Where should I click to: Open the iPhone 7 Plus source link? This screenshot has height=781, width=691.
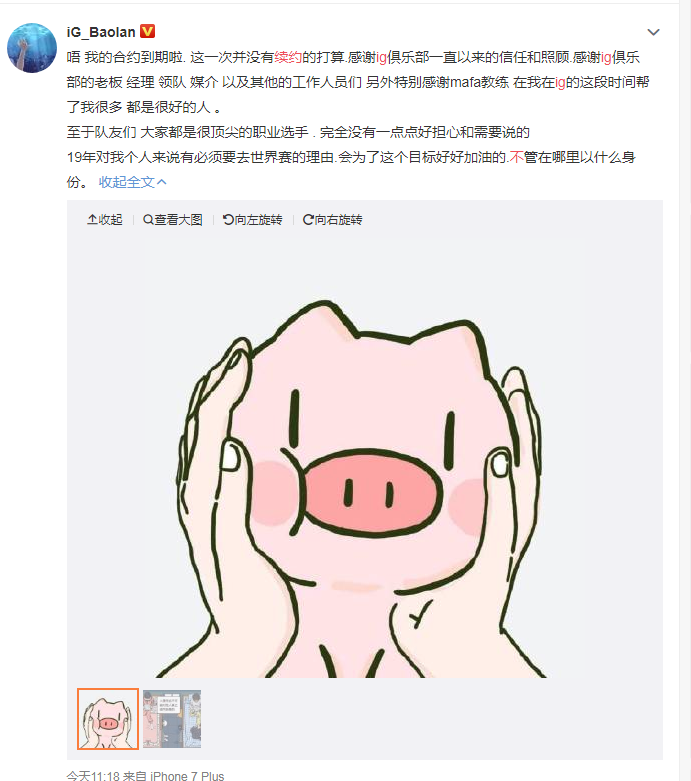[187, 776]
